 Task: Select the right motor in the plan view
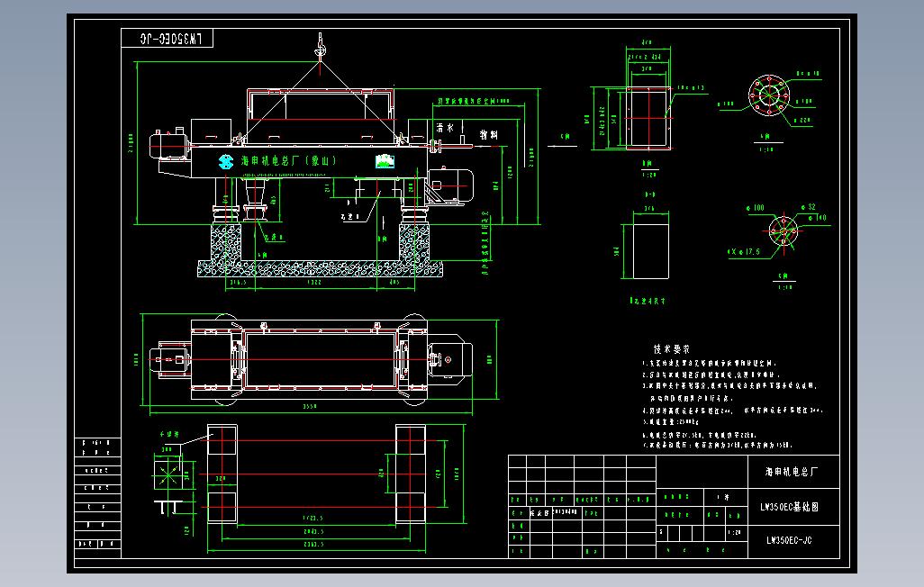[x=451, y=359]
